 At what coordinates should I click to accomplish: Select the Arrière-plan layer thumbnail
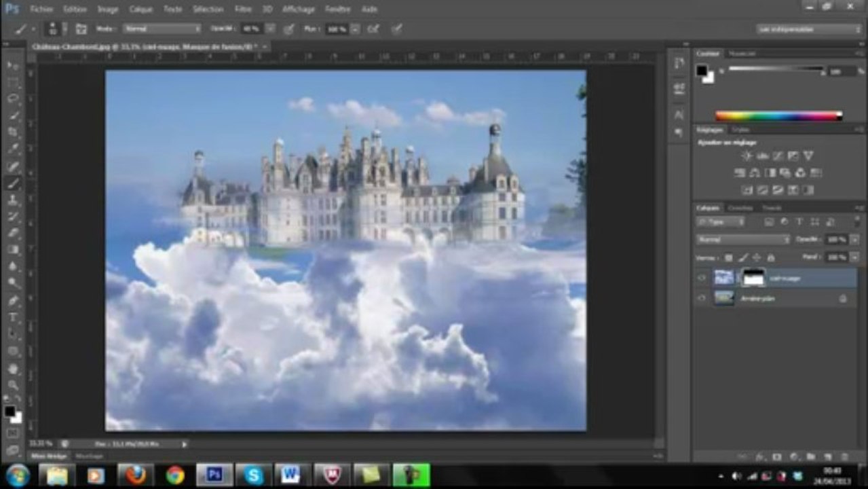(724, 298)
